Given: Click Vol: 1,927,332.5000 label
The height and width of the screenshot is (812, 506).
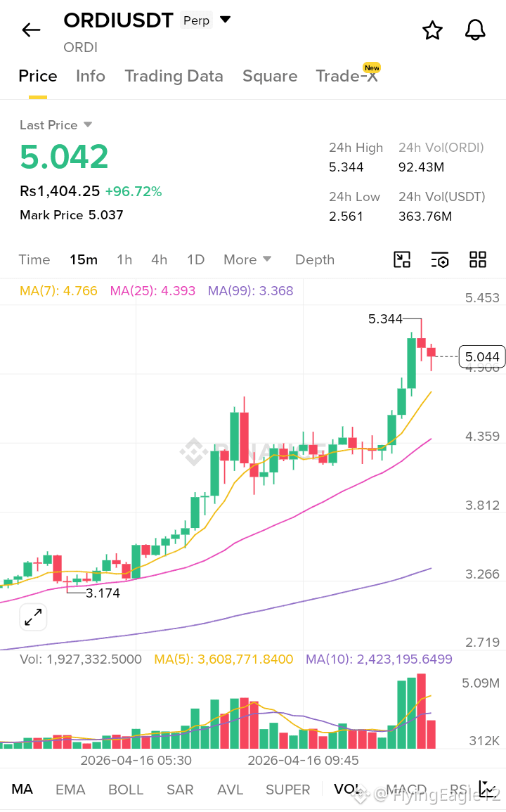Looking at the screenshot, I should 81,659.
